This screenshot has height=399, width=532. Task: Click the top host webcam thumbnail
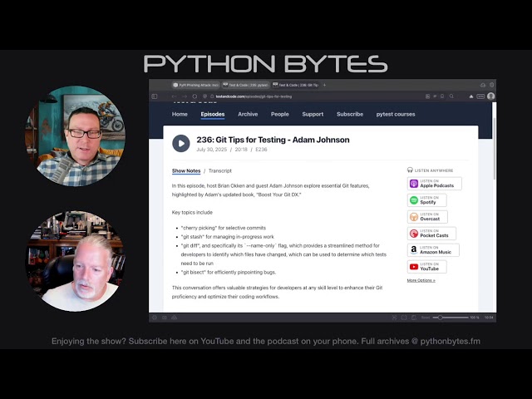pos(76,135)
